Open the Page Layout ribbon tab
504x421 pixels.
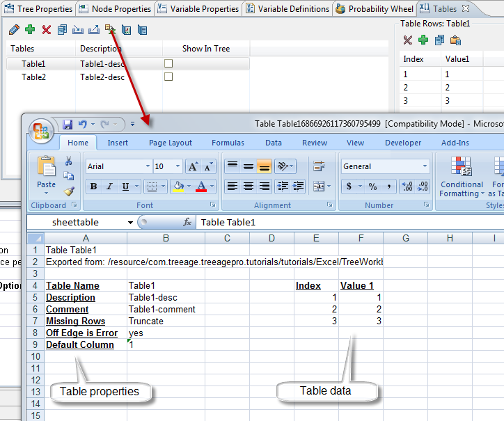tap(170, 143)
